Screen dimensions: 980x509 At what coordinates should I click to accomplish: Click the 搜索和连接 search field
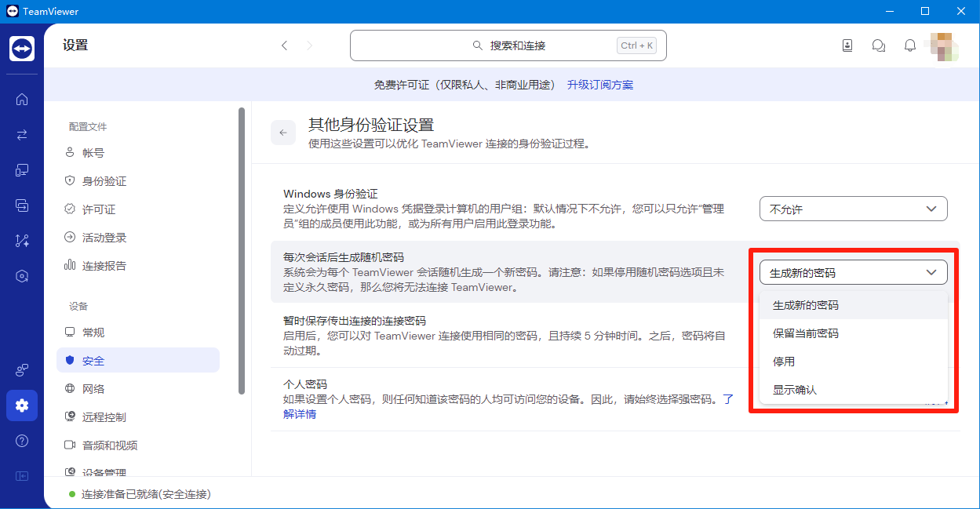(508, 45)
